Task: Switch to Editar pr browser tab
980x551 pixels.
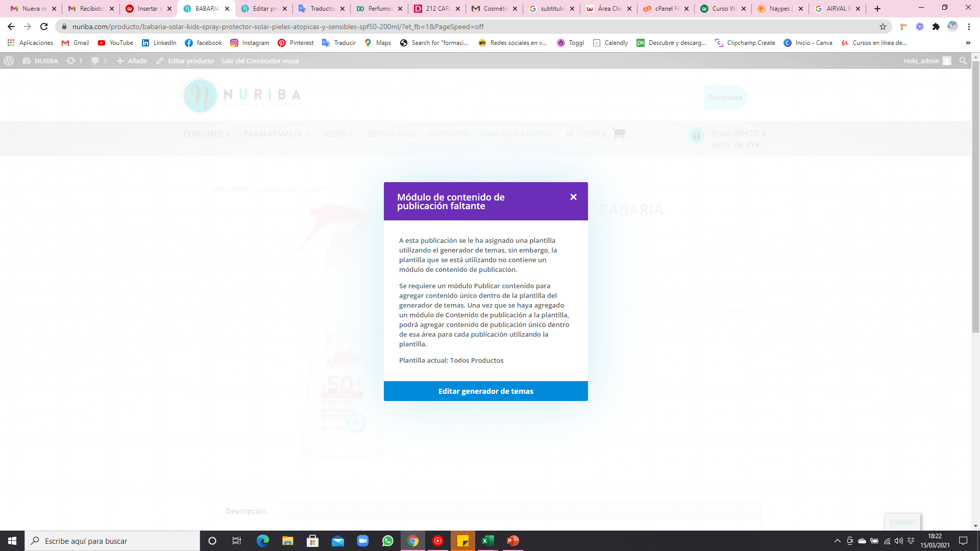Action: tap(264, 9)
